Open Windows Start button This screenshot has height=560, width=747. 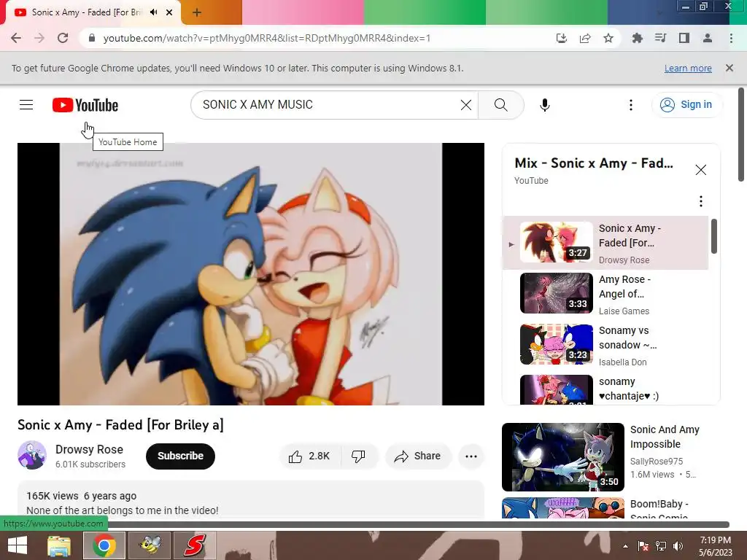tap(18, 545)
